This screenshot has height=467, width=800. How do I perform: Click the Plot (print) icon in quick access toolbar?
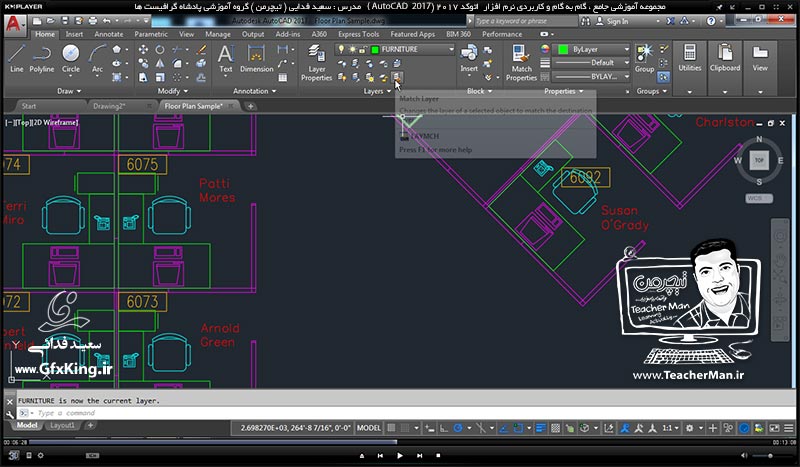tap(92, 21)
